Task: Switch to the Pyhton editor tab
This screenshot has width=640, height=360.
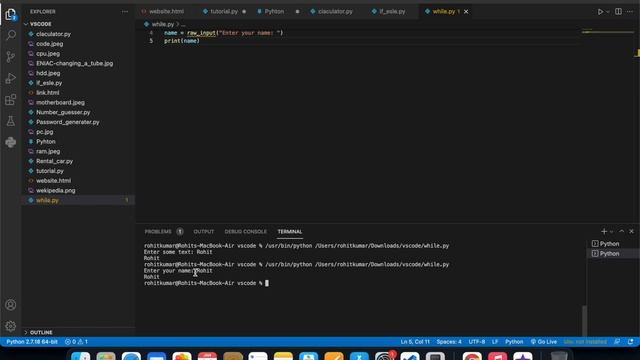Action: pyautogui.click(x=274, y=11)
